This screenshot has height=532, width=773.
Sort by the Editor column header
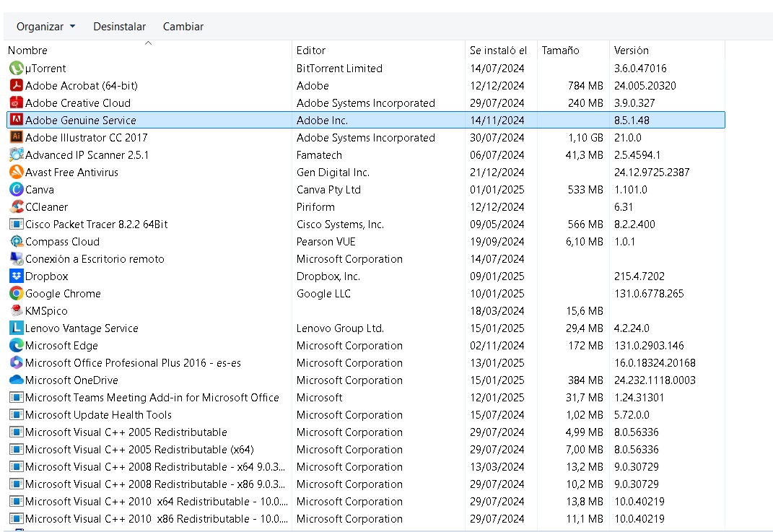379,50
